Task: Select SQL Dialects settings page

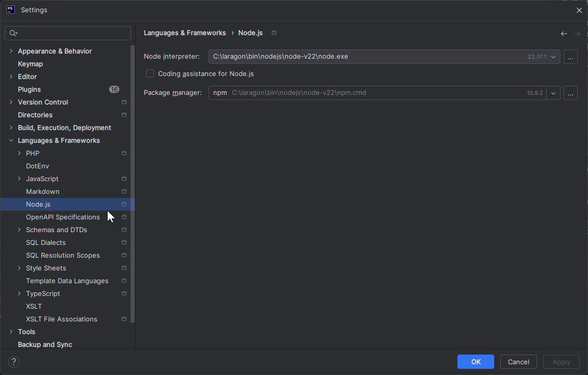Action: point(46,242)
